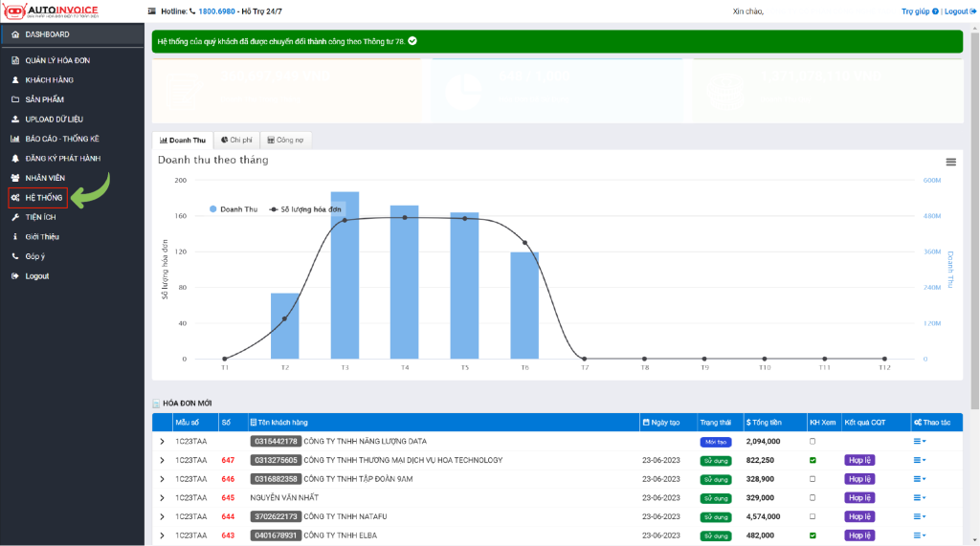Click the Sản Phẩm folder icon

(x=15, y=99)
